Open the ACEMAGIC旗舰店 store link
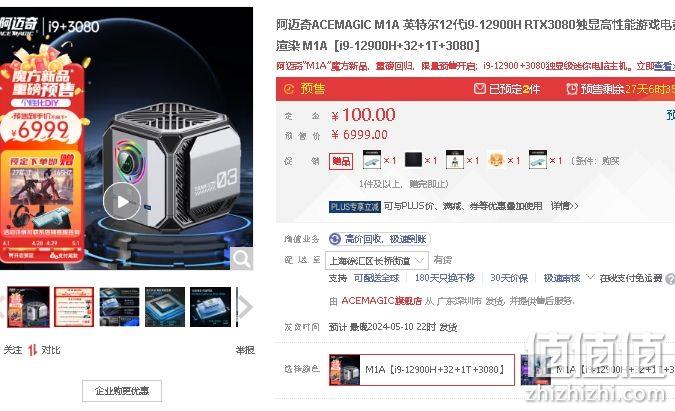 point(381,301)
